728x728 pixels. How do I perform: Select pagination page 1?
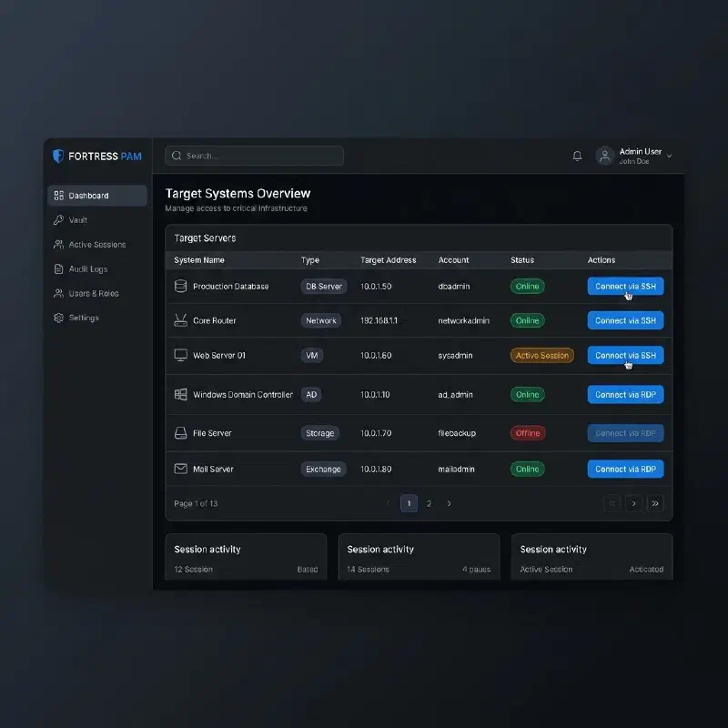409,503
